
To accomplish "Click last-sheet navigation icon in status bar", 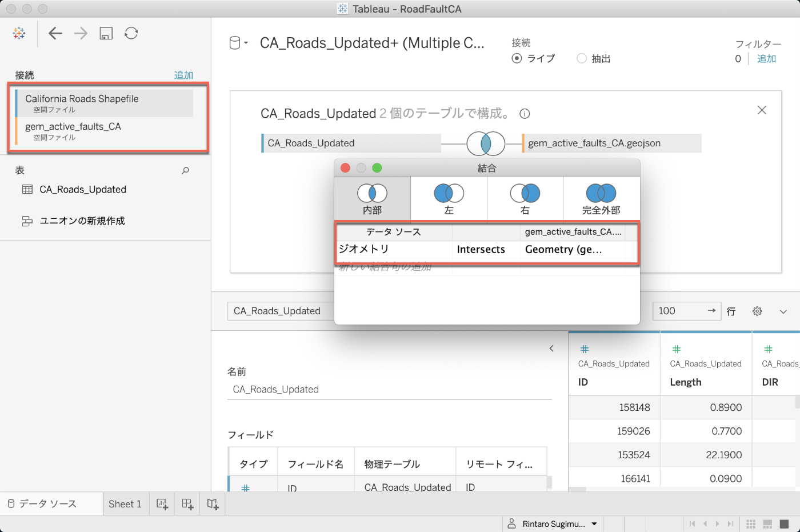I will coord(730,524).
